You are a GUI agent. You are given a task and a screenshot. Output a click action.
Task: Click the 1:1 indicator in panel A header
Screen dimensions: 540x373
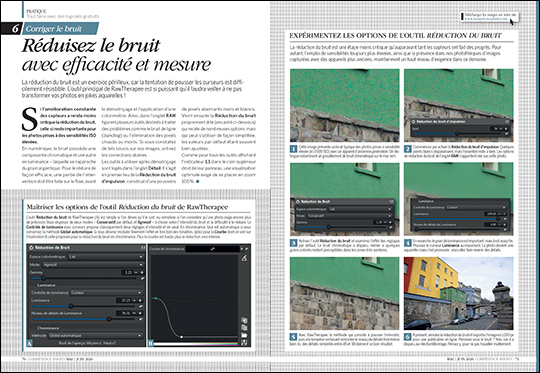pyautogui.click(x=143, y=248)
